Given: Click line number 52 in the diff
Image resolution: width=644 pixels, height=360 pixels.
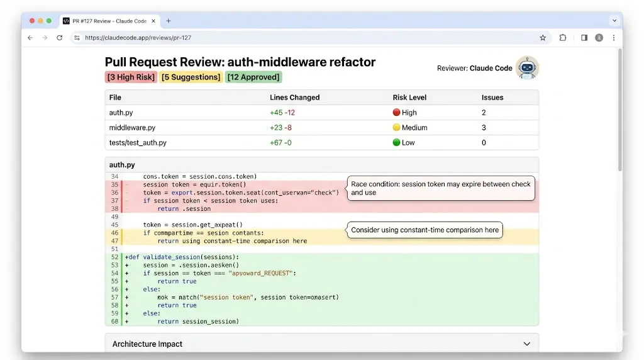Looking at the screenshot, I should 114,257.
